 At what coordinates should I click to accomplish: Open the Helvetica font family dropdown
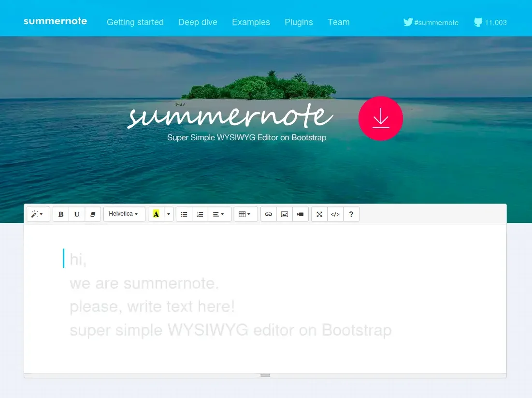(x=124, y=214)
